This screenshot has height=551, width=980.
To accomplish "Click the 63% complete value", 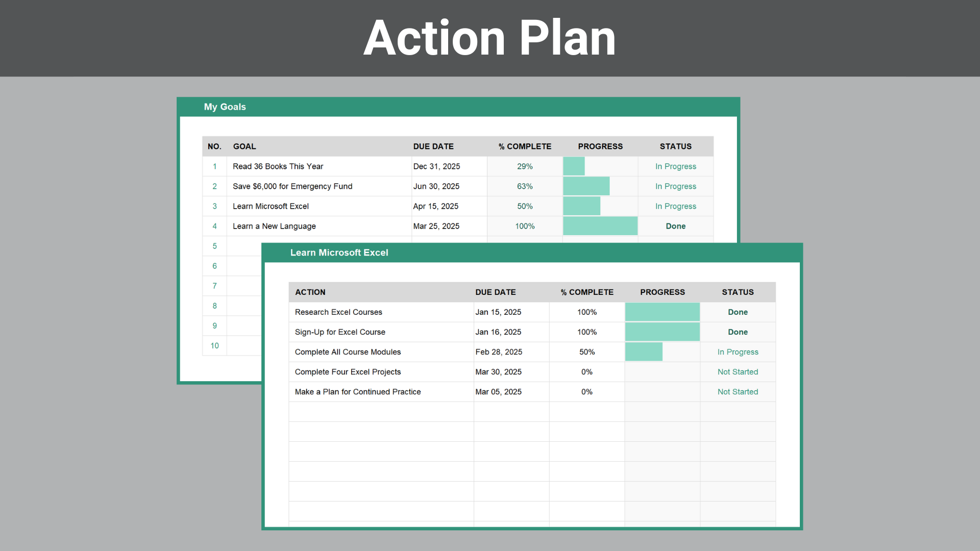I will [x=525, y=186].
